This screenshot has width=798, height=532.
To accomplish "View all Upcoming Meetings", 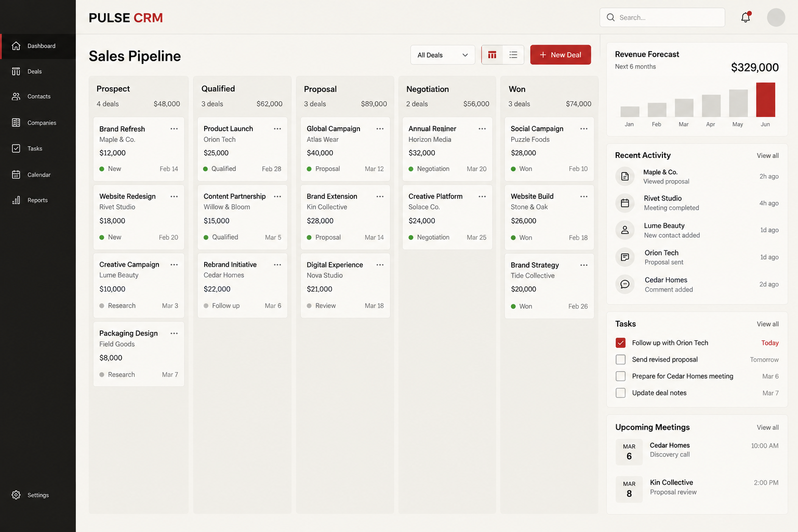I will pyautogui.click(x=767, y=428).
